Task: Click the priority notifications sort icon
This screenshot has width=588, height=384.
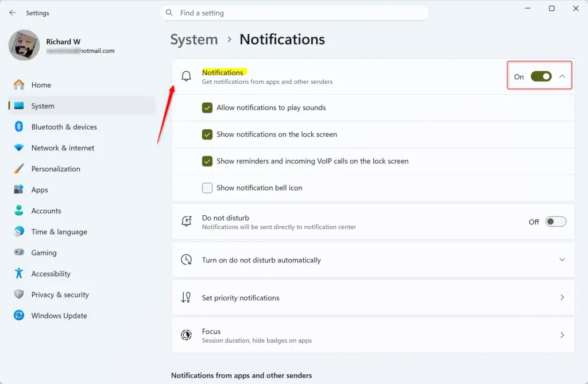Action: 186,297
